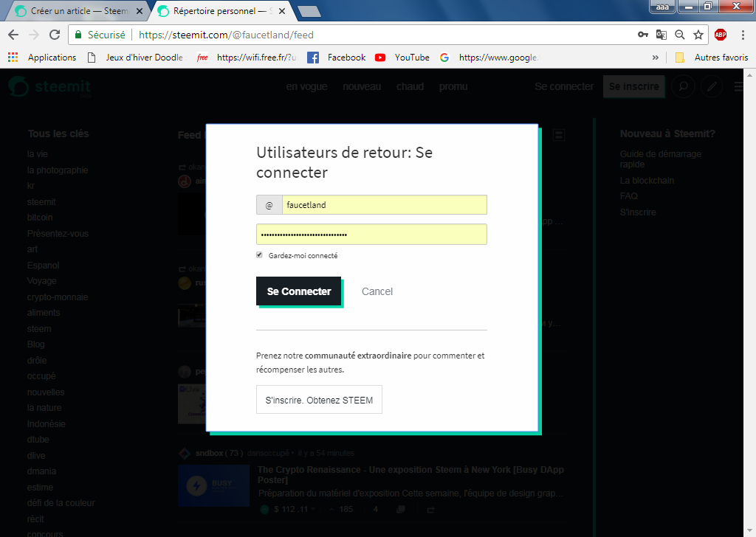Expand payout dropdown next to $112.11
Screen dimensions: 756x537
tap(313, 509)
